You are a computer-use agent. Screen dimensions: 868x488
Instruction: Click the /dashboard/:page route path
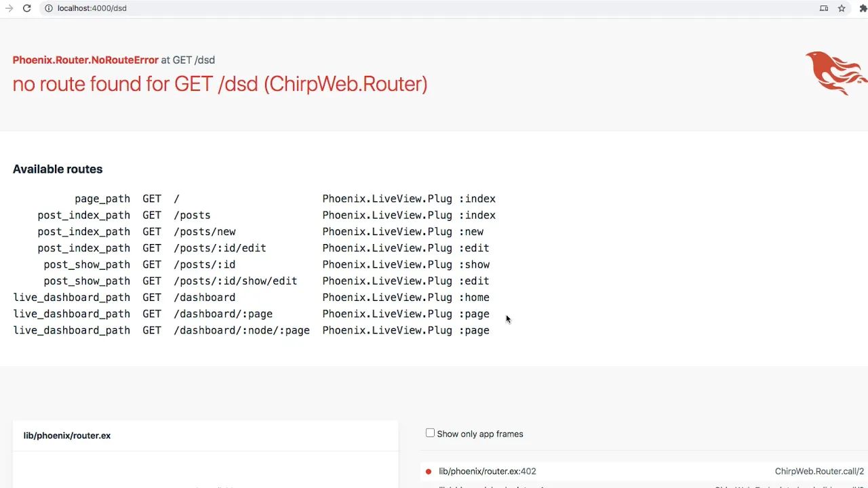point(223,314)
